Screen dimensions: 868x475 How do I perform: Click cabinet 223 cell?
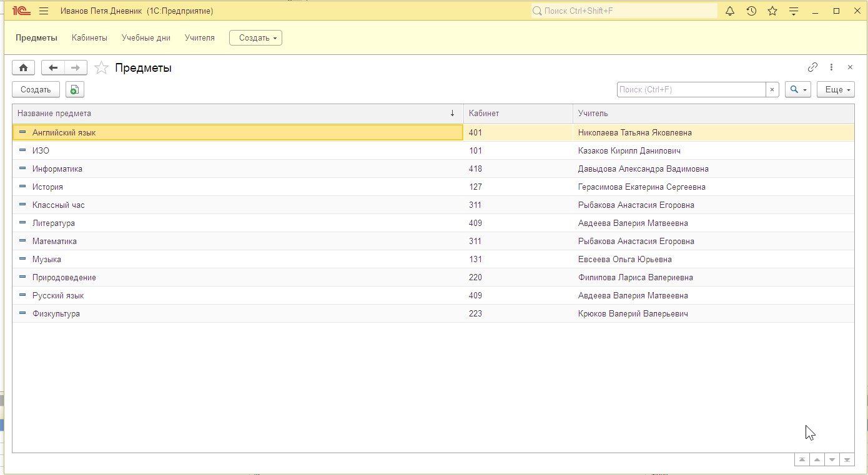click(x=518, y=313)
